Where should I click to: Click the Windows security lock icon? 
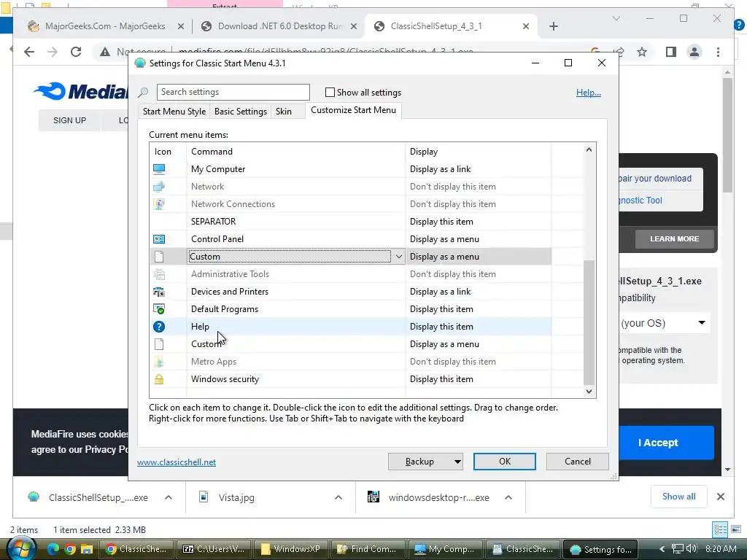coord(159,379)
